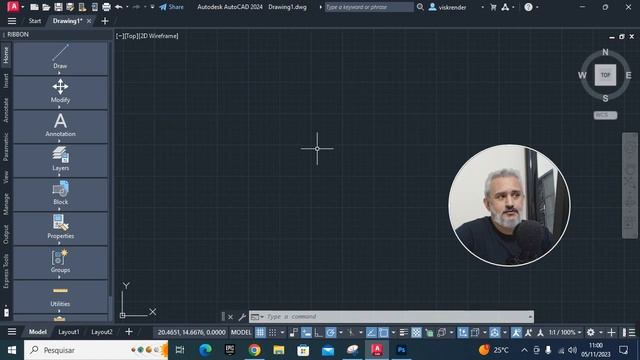
Task: Open the file tabs hamburger menu
Action: point(12,21)
